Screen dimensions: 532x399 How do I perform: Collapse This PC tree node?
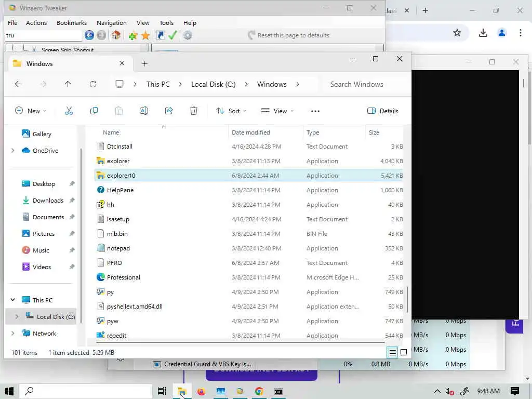click(13, 300)
